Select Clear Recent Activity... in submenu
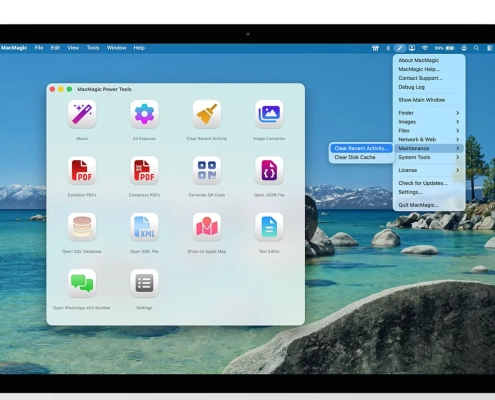This screenshot has height=400, width=495. (x=361, y=148)
